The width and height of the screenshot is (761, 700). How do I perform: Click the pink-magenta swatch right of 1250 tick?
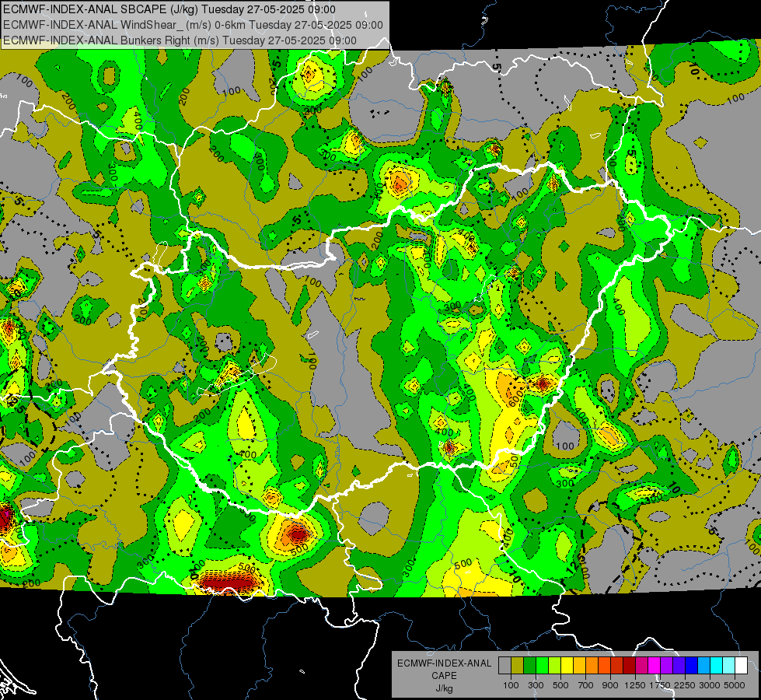click(x=641, y=666)
